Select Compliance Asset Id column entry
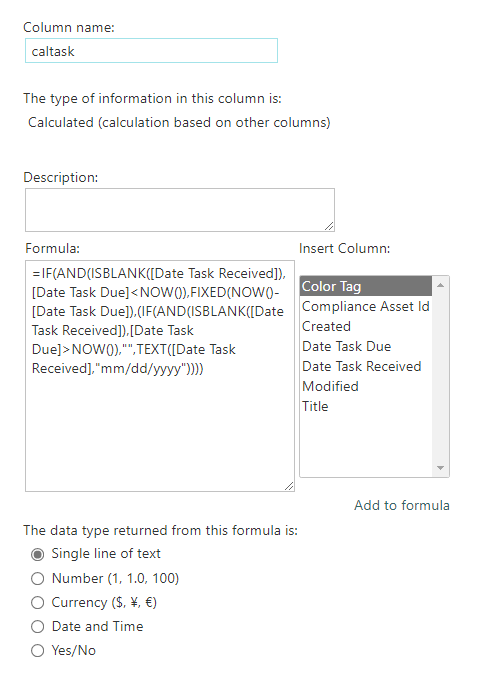Viewport: 499px width, 674px height. coord(366,306)
